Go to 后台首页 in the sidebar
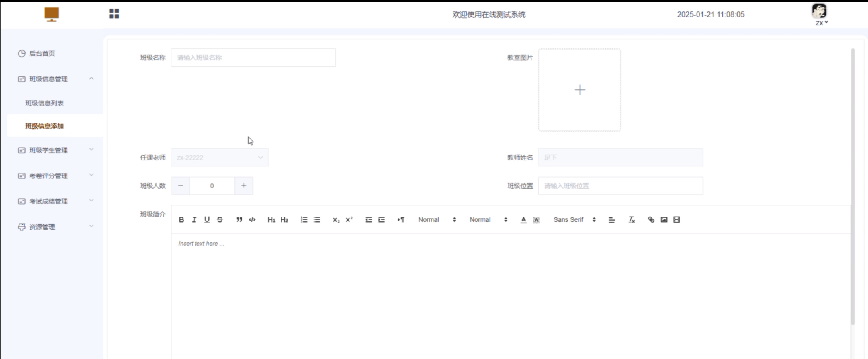868x359 pixels. (42, 54)
